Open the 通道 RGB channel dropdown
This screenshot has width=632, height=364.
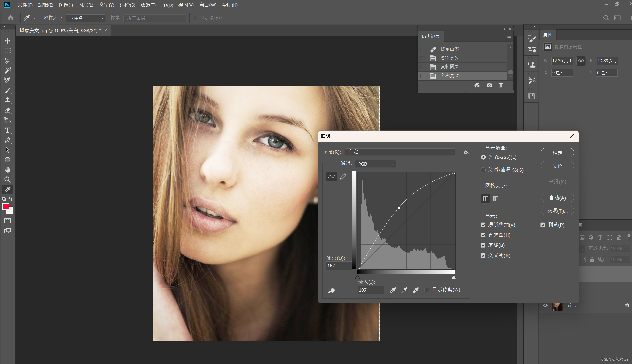[375, 164]
